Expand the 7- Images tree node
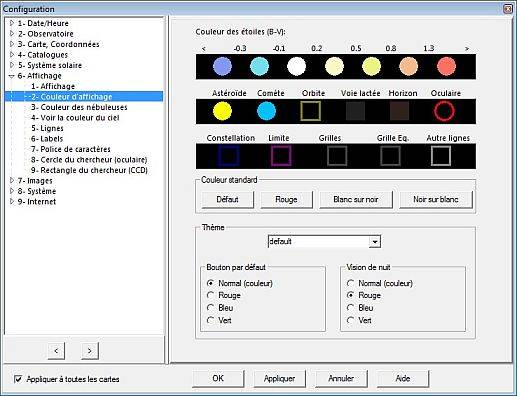Viewport: 517px width, 396px height. click(12, 181)
